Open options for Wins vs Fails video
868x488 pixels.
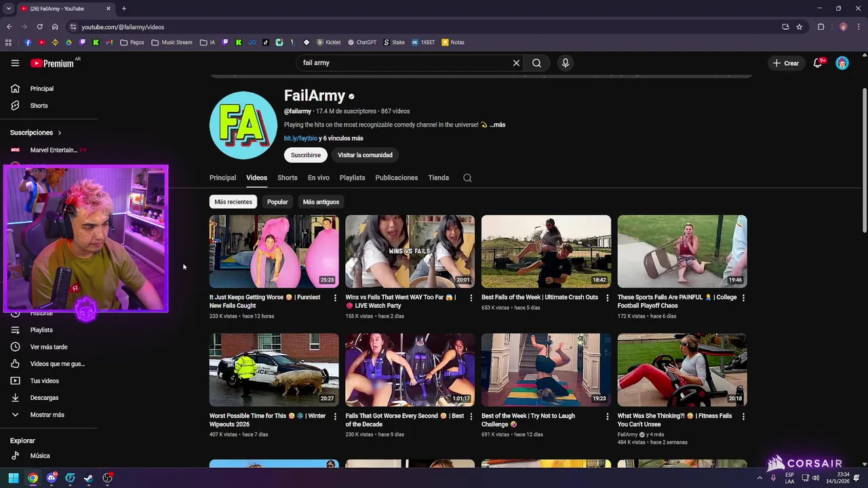(471, 298)
